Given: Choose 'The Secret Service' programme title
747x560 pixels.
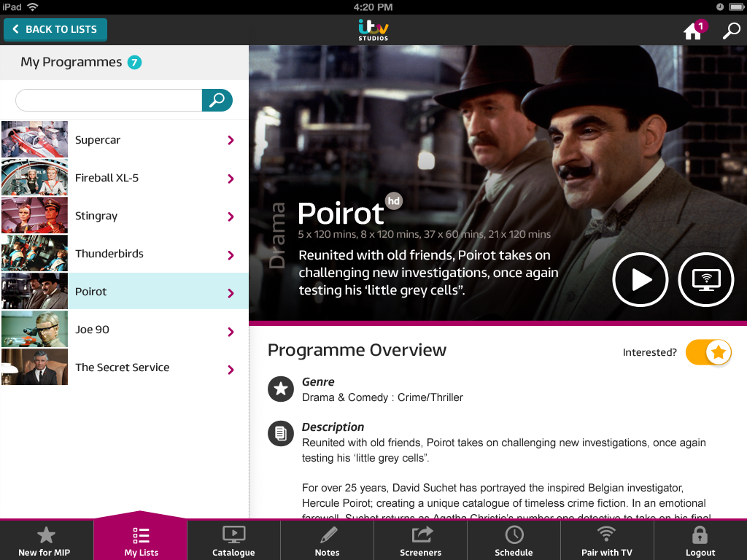Looking at the screenshot, I should coord(122,367).
